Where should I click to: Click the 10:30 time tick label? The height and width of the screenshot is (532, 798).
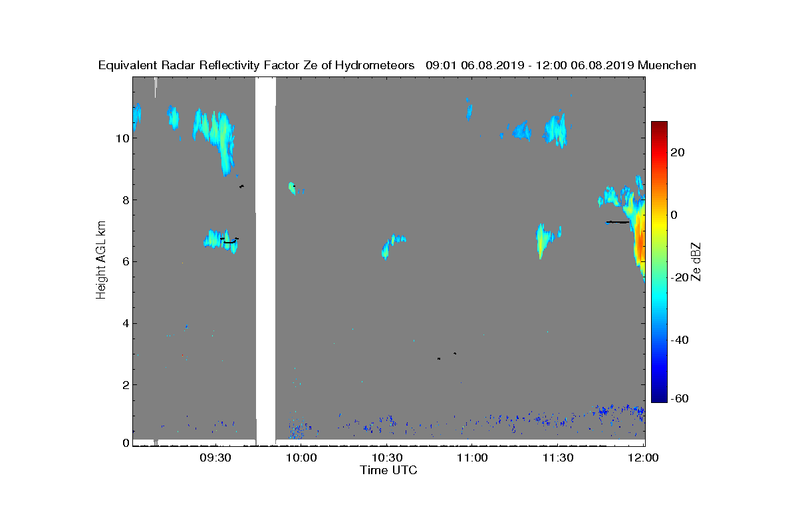tap(386, 458)
